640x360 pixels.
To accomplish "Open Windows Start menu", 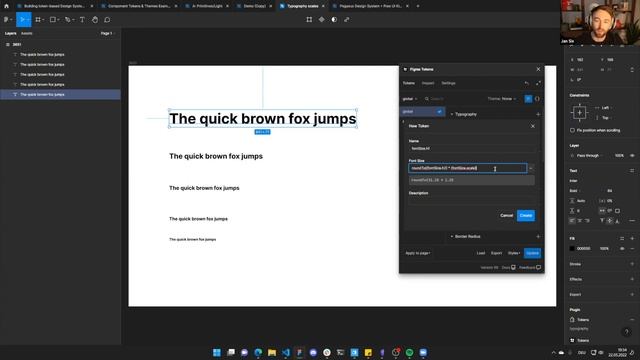I will coord(217,352).
